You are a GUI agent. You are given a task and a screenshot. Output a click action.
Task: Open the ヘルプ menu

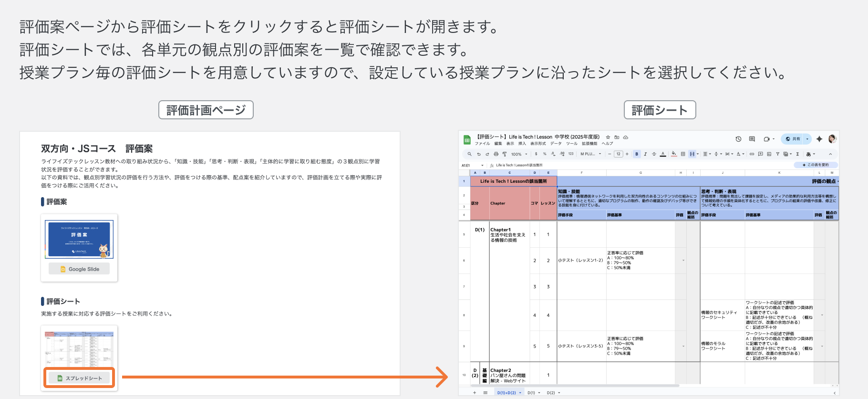click(x=607, y=144)
